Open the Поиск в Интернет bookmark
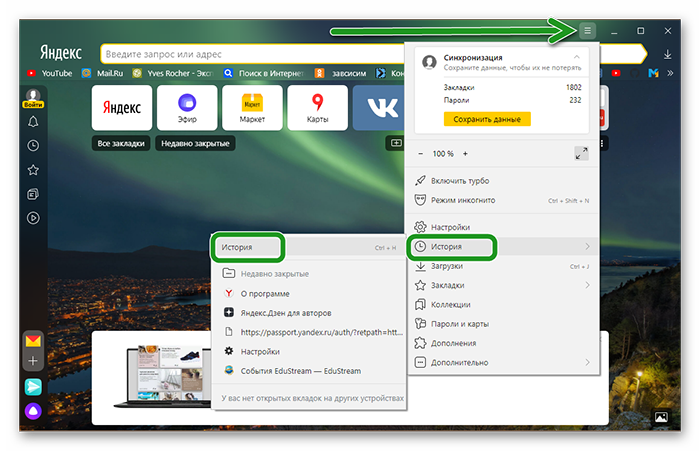700x451 pixels. (x=264, y=73)
